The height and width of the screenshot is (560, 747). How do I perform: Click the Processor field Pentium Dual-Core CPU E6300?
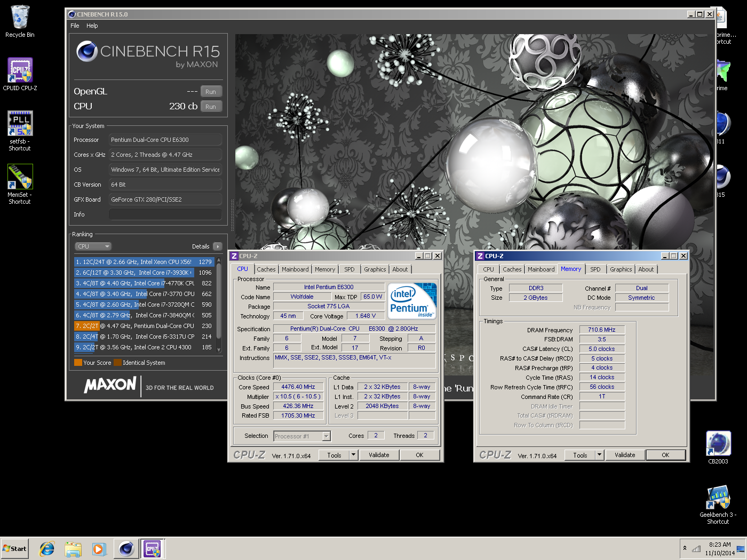tap(165, 140)
